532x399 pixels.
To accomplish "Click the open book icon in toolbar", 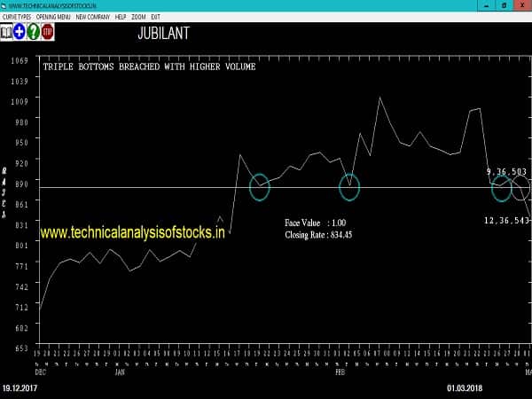I will point(6,32).
